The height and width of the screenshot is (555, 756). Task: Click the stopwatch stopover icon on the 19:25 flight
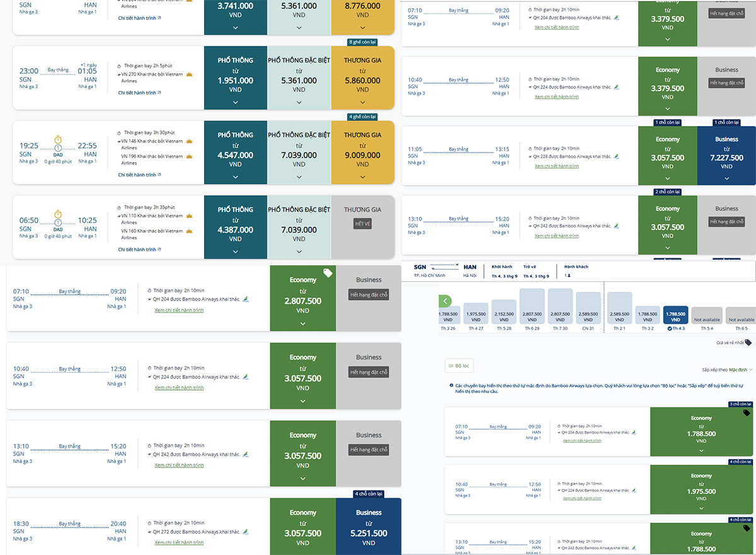[58, 140]
